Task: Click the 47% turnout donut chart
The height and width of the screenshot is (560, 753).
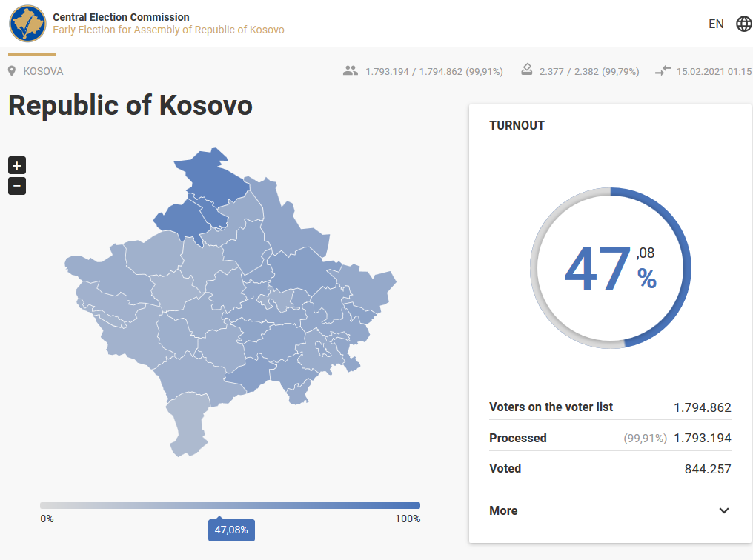Action: click(611, 267)
